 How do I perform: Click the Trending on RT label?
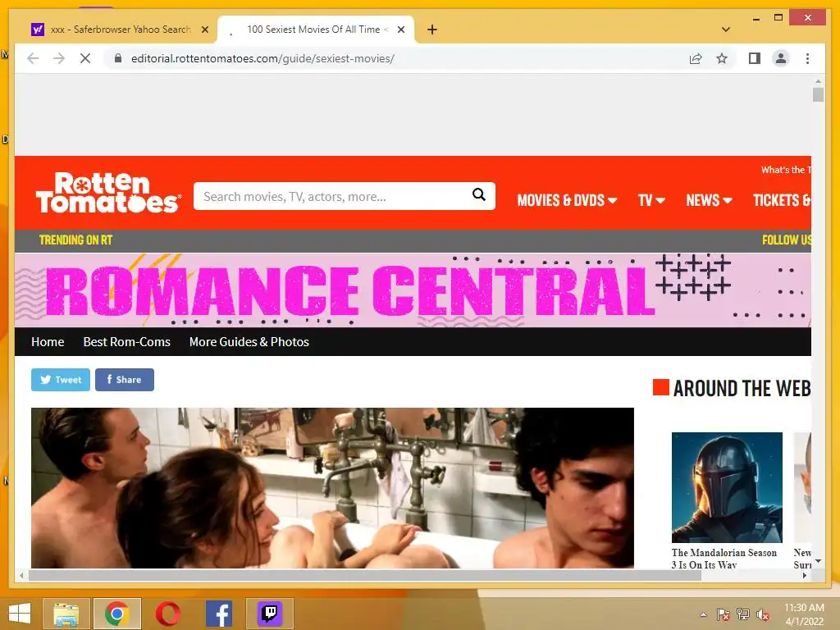click(75, 240)
